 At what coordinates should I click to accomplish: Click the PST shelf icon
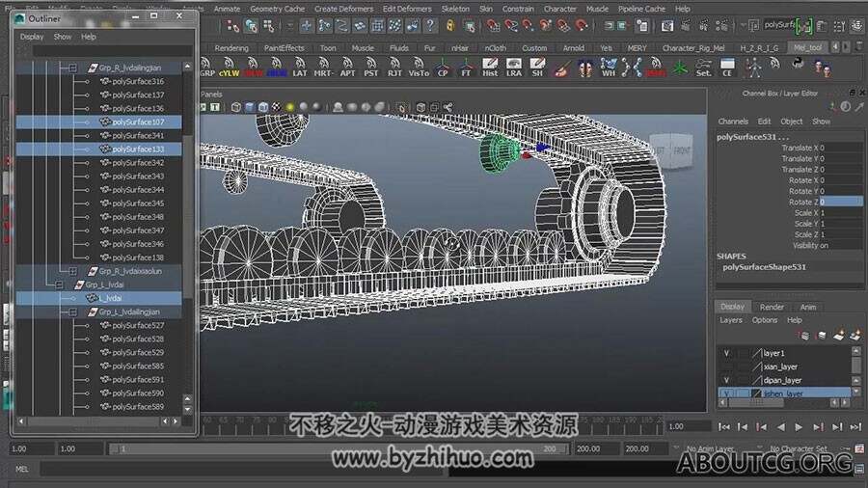(371, 68)
